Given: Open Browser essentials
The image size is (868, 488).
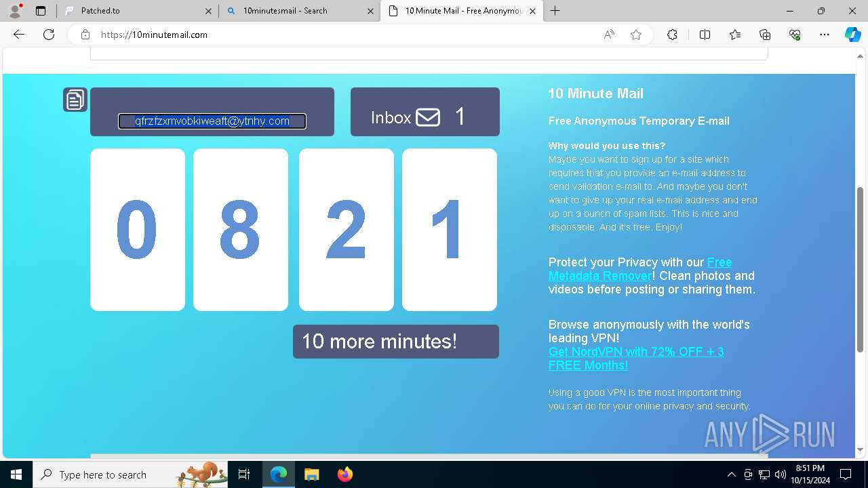Looking at the screenshot, I should click(795, 35).
